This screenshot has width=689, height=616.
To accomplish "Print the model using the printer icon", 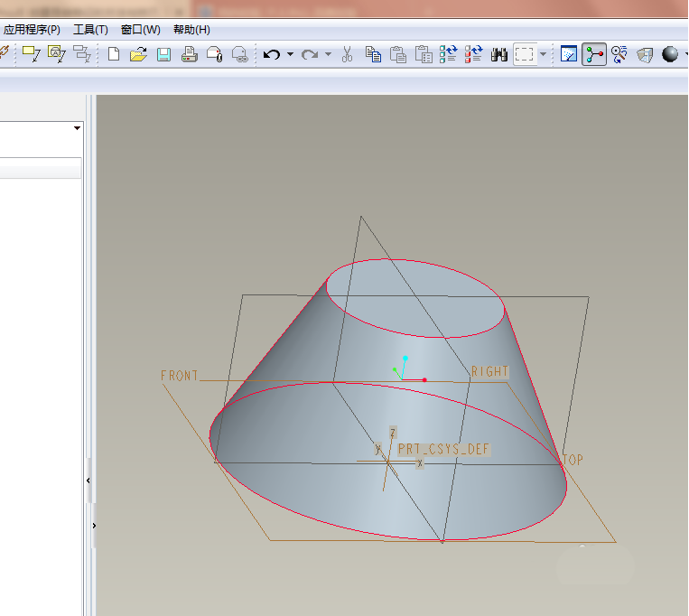I will 189,54.
